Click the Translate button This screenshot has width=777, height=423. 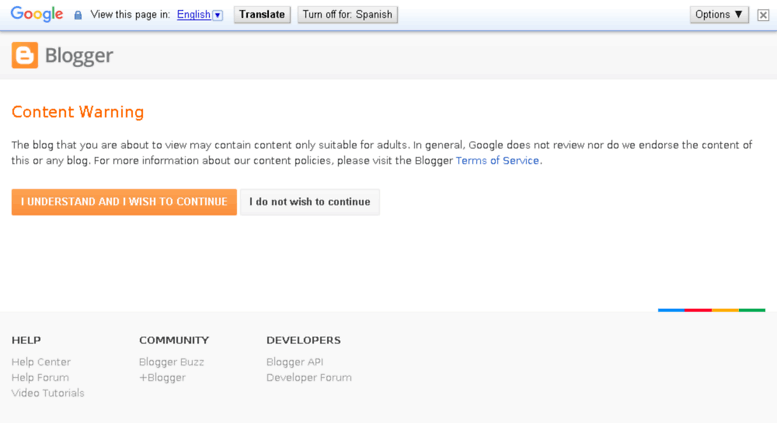(262, 14)
